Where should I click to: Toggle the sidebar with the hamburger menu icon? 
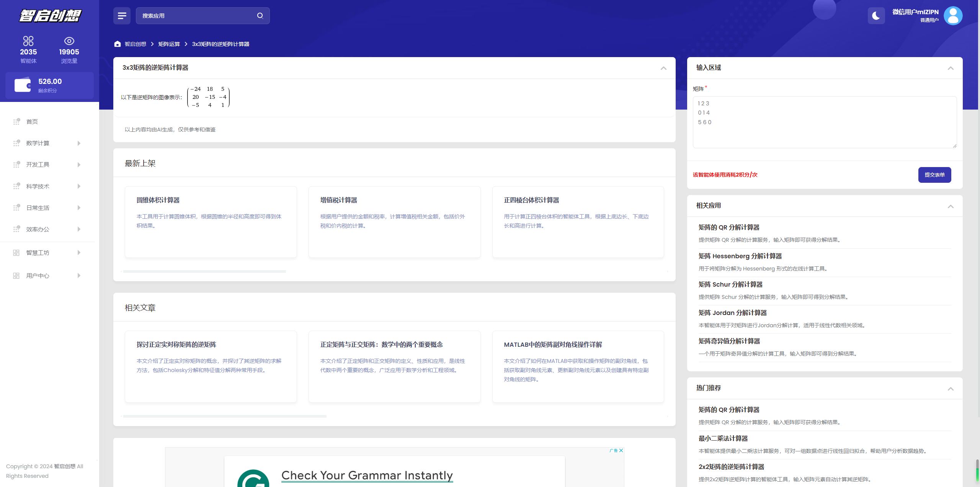[122, 16]
